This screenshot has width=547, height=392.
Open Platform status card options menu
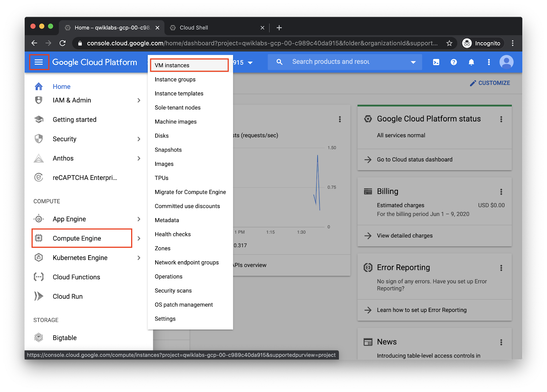(x=501, y=119)
